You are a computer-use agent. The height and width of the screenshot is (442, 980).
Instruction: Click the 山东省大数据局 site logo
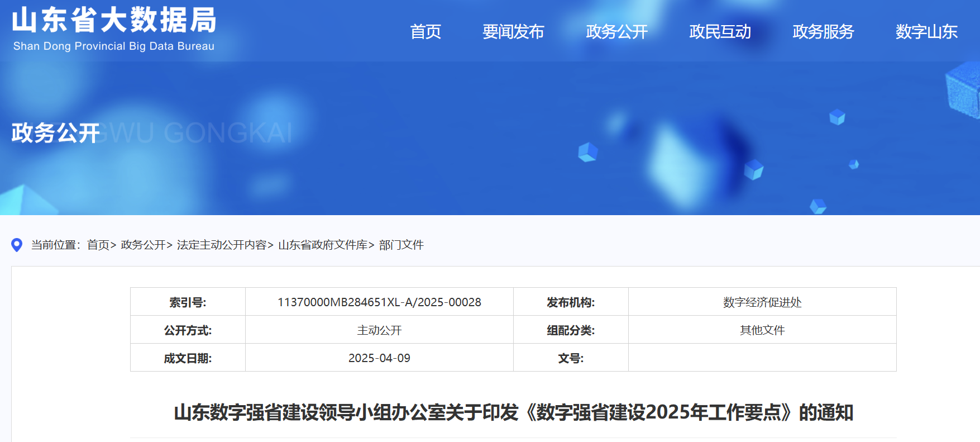(x=114, y=29)
